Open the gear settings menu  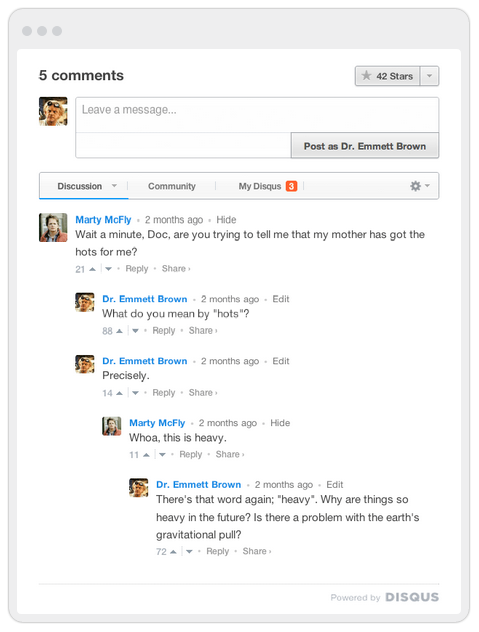(419, 186)
